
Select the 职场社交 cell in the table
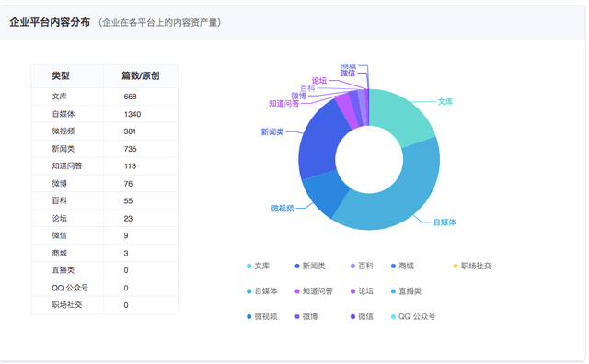point(67,305)
